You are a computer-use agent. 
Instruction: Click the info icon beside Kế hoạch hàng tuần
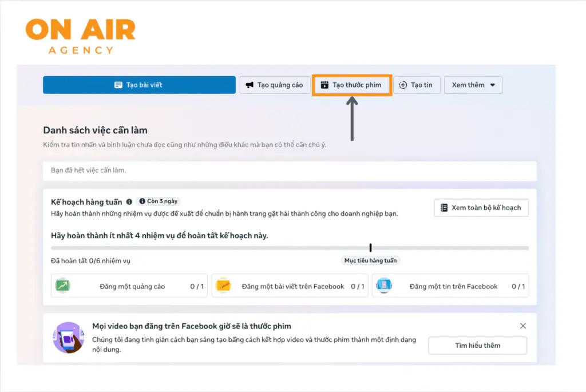(x=129, y=202)
